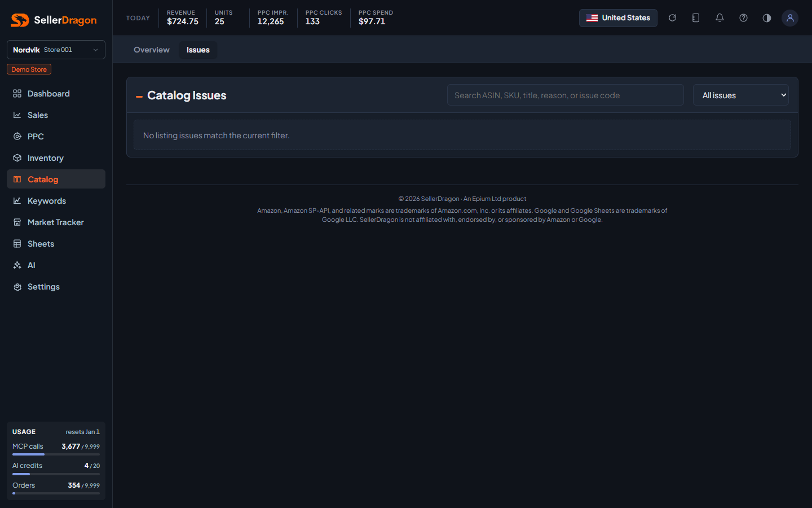Focus the Search ASIN, SKU, title field
812x508 pixels.
click(566, 95)
